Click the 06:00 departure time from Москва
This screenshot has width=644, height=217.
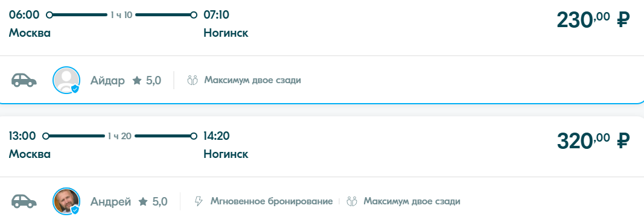coord(24,14)
